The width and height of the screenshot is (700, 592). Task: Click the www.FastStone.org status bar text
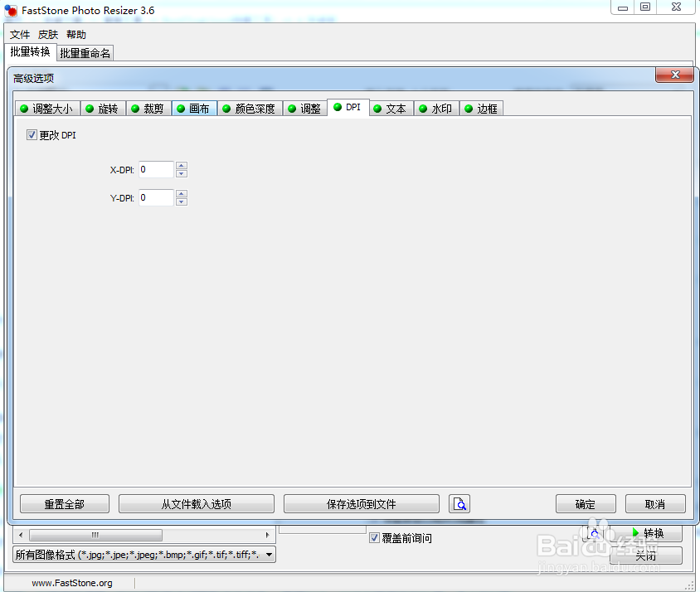(72, 583)
